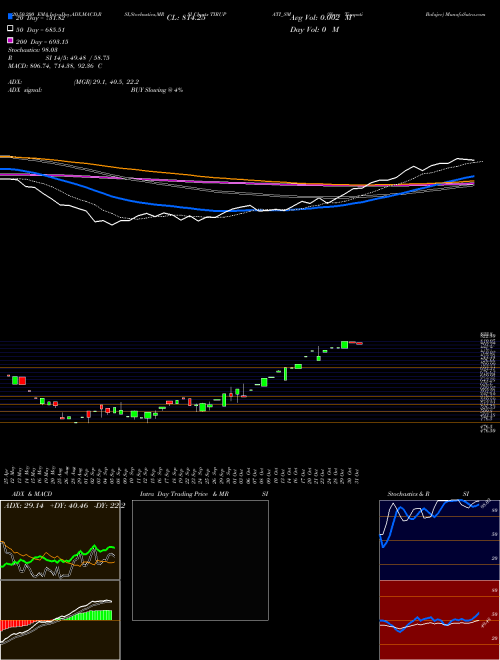The width and height of the screenshot is (500, 660).
Task: Click the 'Stochastics & RSI' panel title
Action: [428, 494]
